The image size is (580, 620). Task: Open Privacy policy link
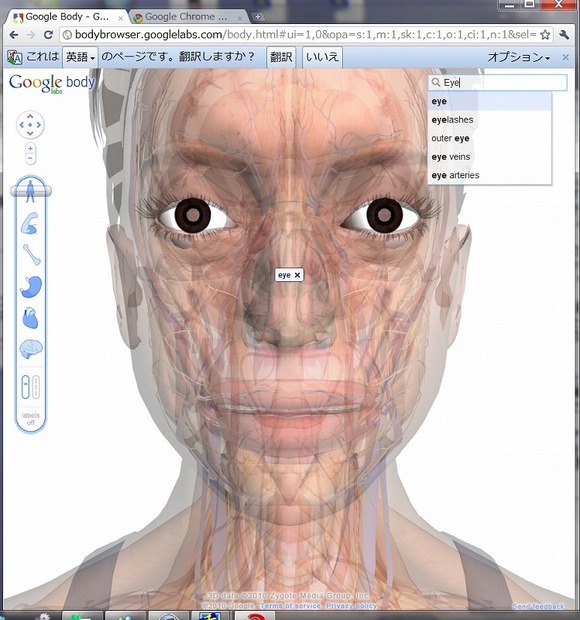tap(352, 606)
